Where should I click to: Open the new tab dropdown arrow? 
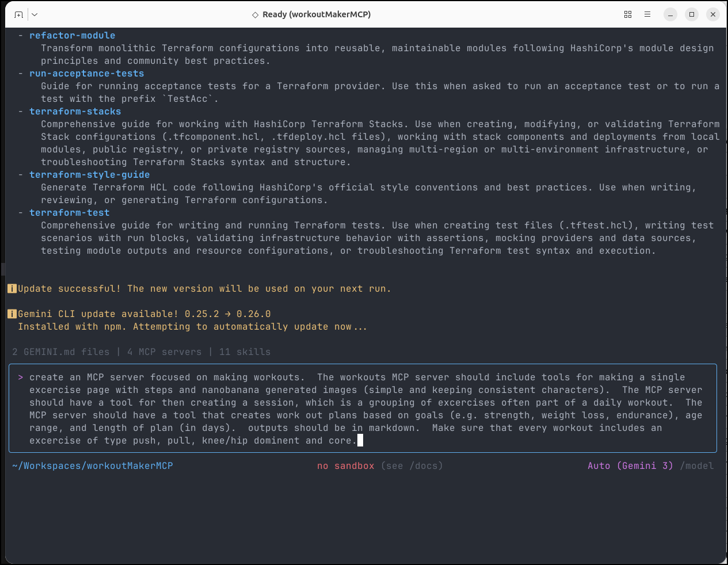pos(35,14)
